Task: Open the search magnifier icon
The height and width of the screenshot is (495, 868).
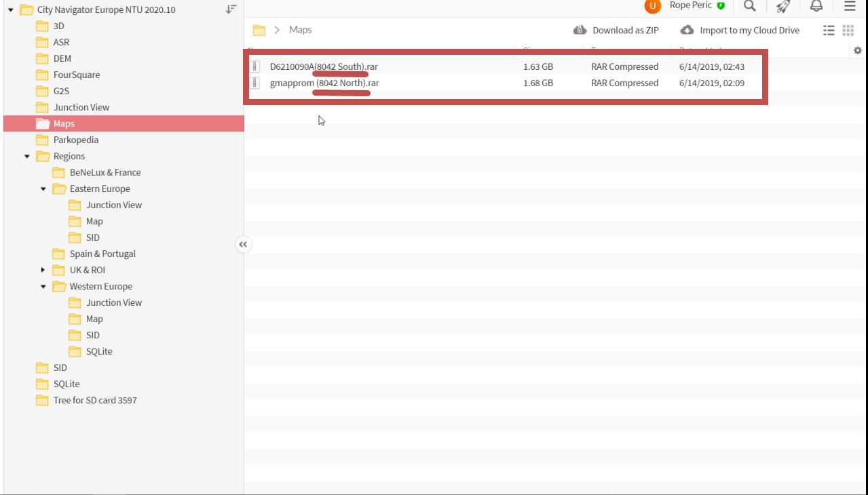Action: (x=749, y=6)
